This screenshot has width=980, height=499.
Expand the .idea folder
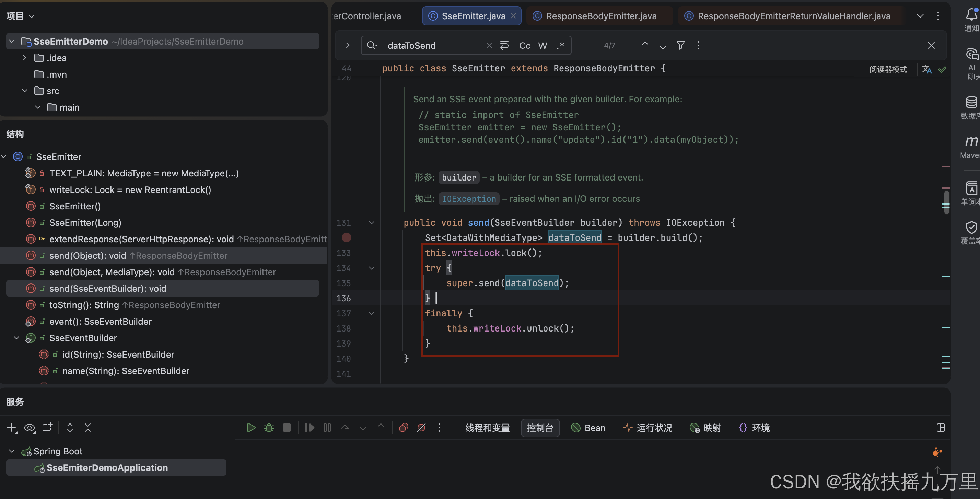click(25, 58)
